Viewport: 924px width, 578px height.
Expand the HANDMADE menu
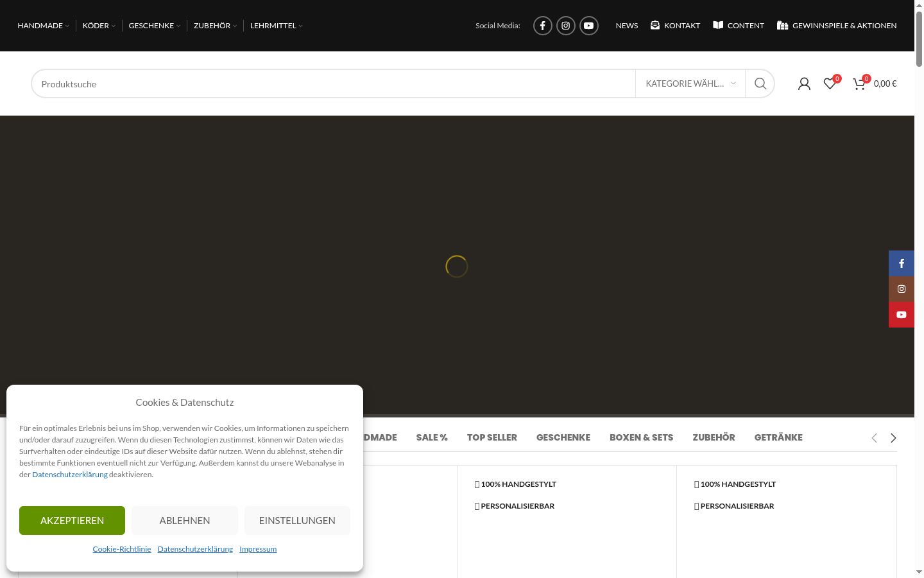pos(44,26)
